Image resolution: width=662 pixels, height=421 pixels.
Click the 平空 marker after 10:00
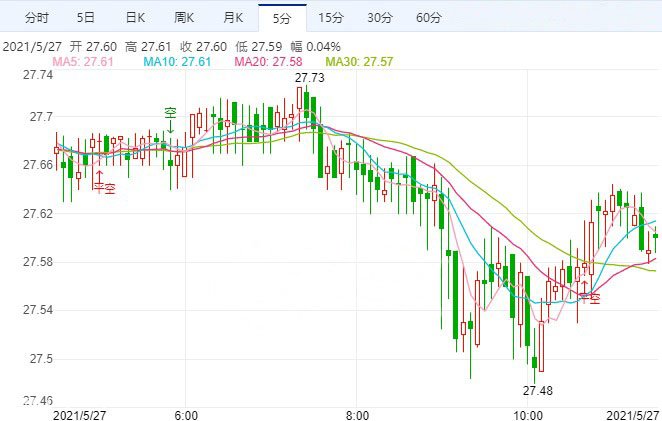click(588, 296)
